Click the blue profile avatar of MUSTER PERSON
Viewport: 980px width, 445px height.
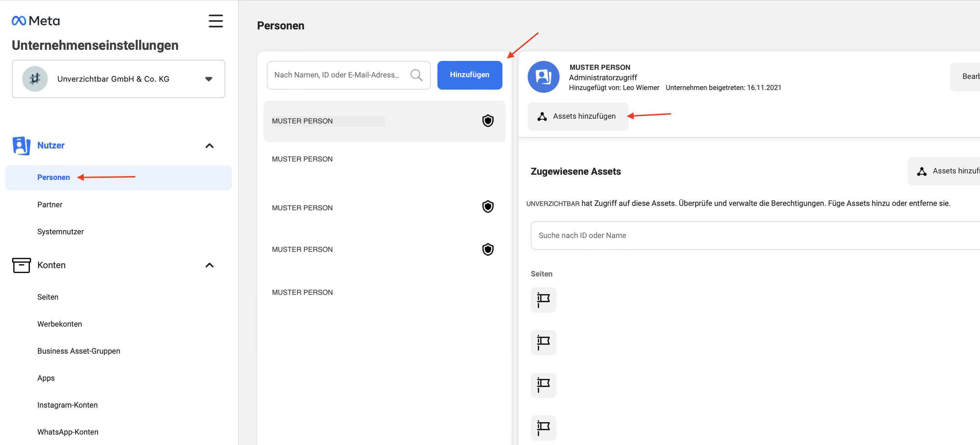543,77
